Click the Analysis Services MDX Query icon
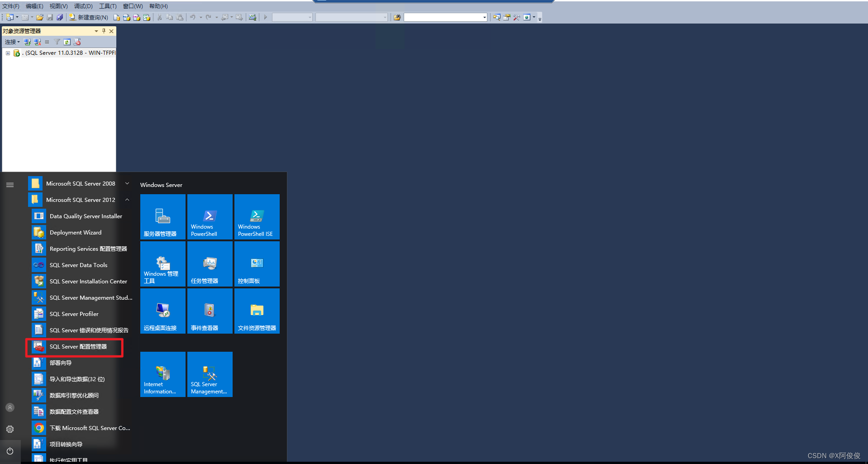 pos(127,17)
